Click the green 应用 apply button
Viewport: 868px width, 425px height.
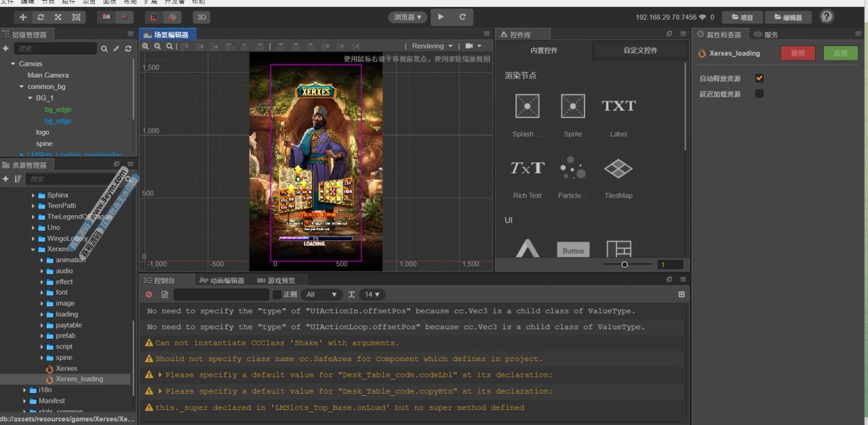tap(840, 53)
